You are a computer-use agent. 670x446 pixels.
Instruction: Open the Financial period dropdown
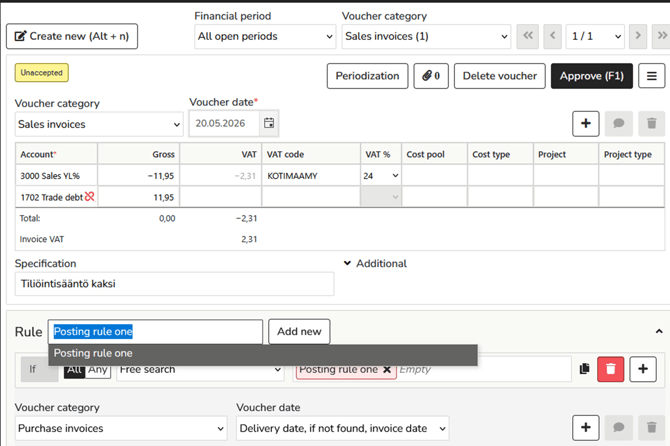click(x=265, y=36)
